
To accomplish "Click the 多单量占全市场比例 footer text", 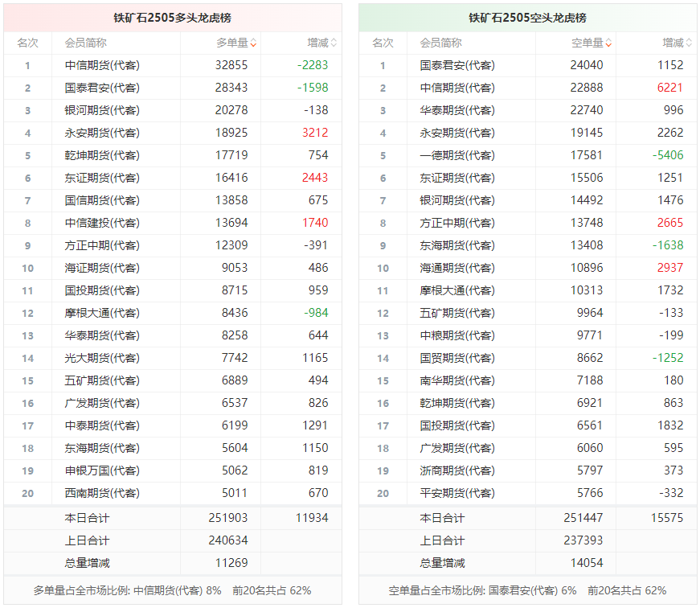I will tap(172, 591).
